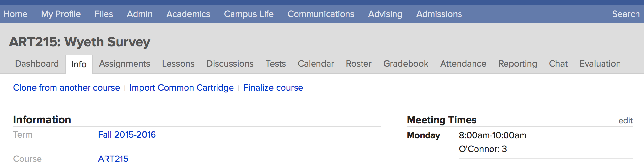The image size is (644, 167).
Task: Open the Files menu
Action: point(104,14)
